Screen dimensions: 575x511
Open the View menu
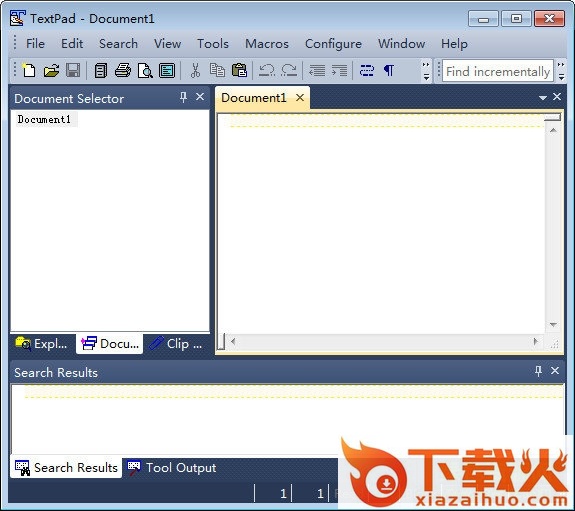[x=167, y=44]
